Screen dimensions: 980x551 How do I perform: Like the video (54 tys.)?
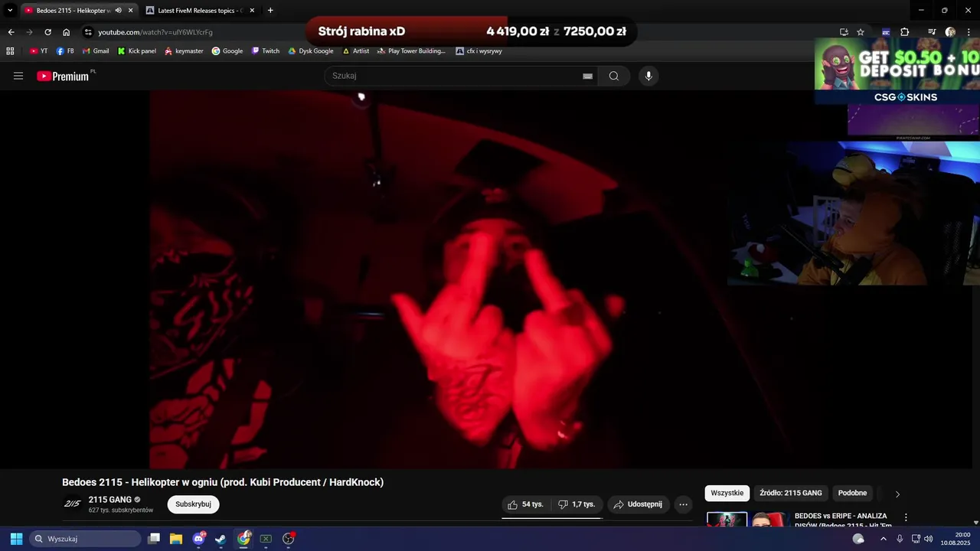tap(526, 504)
